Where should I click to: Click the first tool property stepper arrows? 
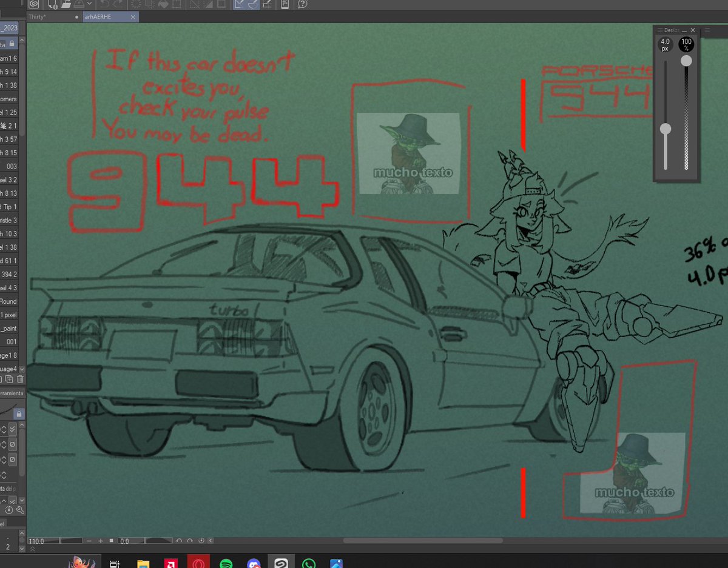pos(4,429)
